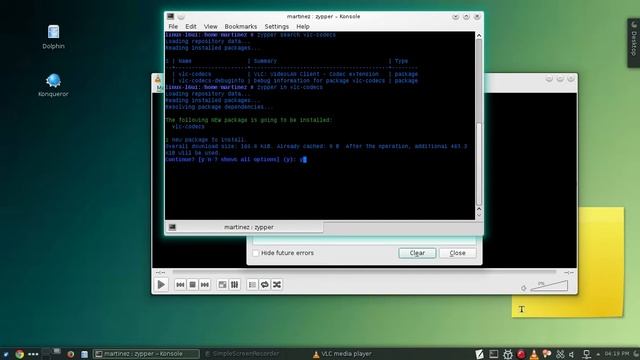Image resolution: width=640 pixels, height=360 pixels.
Task: Click VLC next track button
Action: tap(204, 284)
